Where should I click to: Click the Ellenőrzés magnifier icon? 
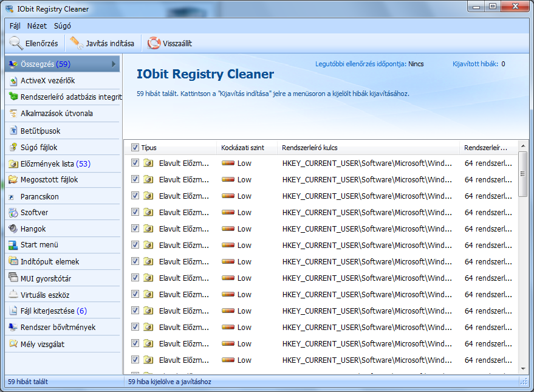coord(16,43)
